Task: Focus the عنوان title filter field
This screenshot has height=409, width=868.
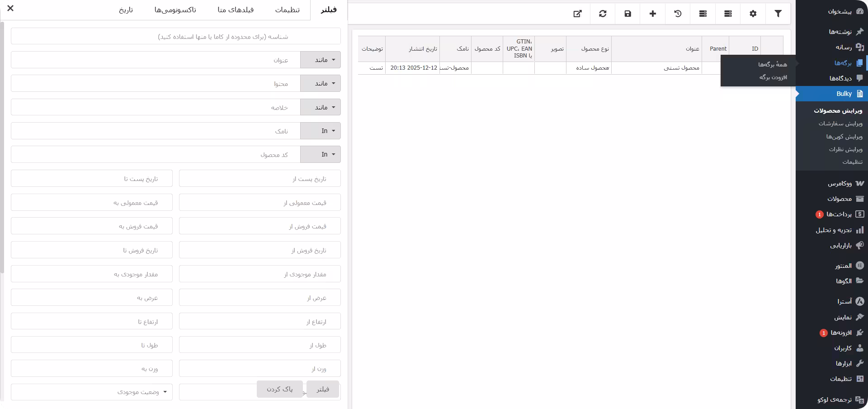Action: point(156,60)
